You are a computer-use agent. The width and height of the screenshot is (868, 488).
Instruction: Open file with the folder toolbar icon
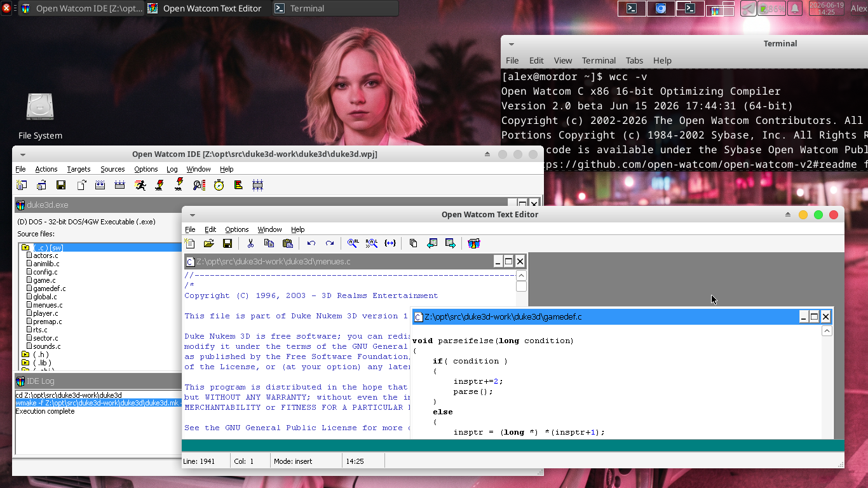pos(208,243)
